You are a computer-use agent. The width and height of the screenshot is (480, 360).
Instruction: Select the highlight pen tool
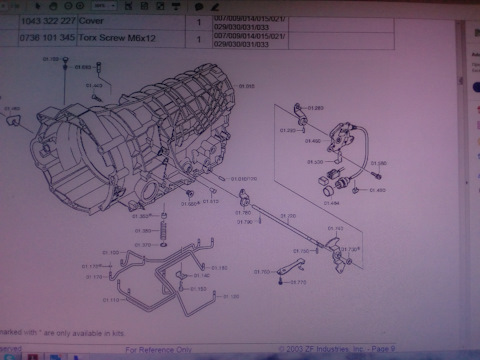click(215, 7)
